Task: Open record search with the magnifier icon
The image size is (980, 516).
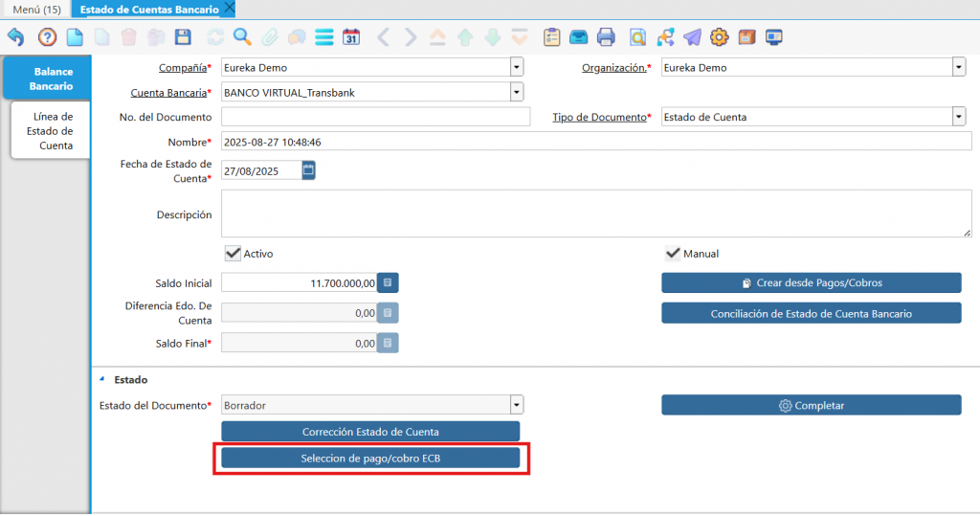Action: click(x=242, y=37)
